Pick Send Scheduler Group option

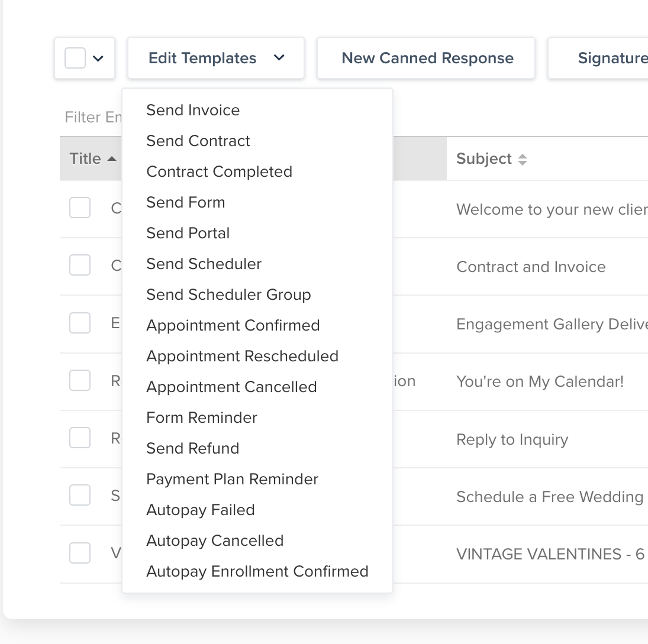[x=228, y=295]
